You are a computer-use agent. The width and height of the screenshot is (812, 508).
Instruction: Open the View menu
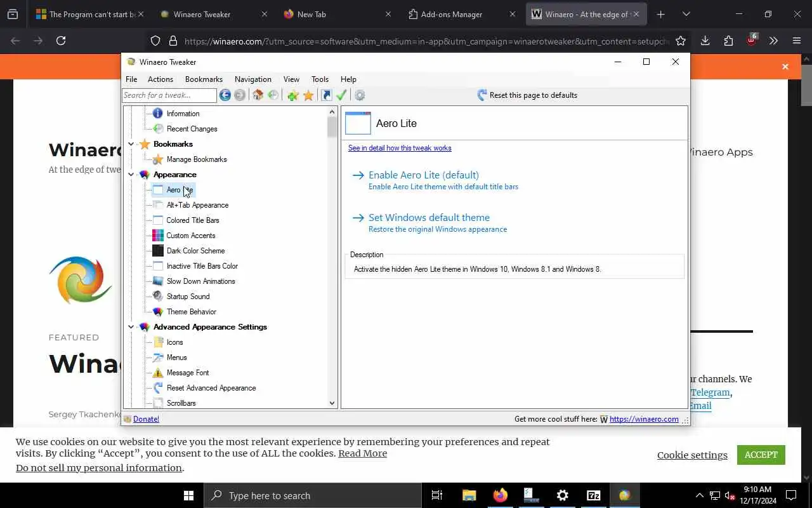click(291, 79)
